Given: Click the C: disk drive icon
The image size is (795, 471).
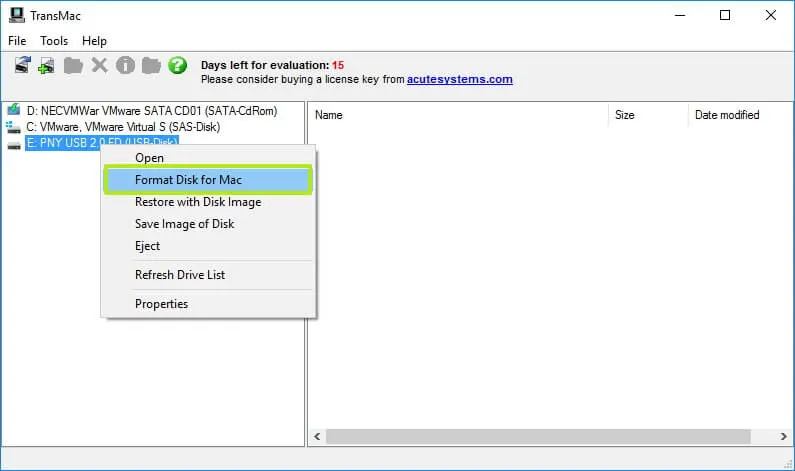Looking at the screenshot, I should (13, 127).
